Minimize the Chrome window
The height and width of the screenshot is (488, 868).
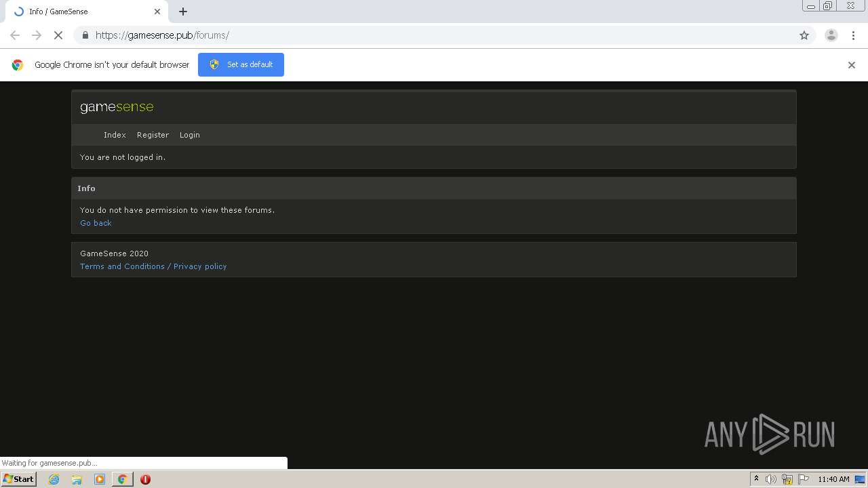811,6
